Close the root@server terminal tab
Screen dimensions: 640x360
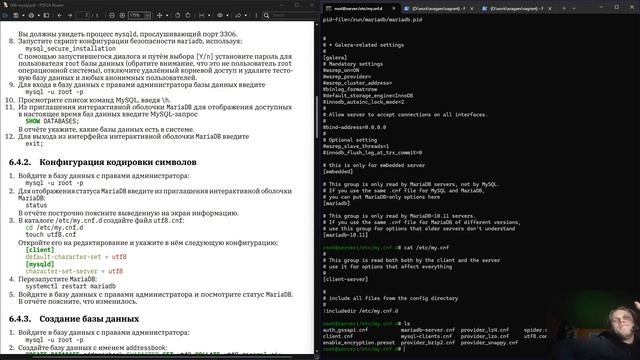click(x=394, y=8)
